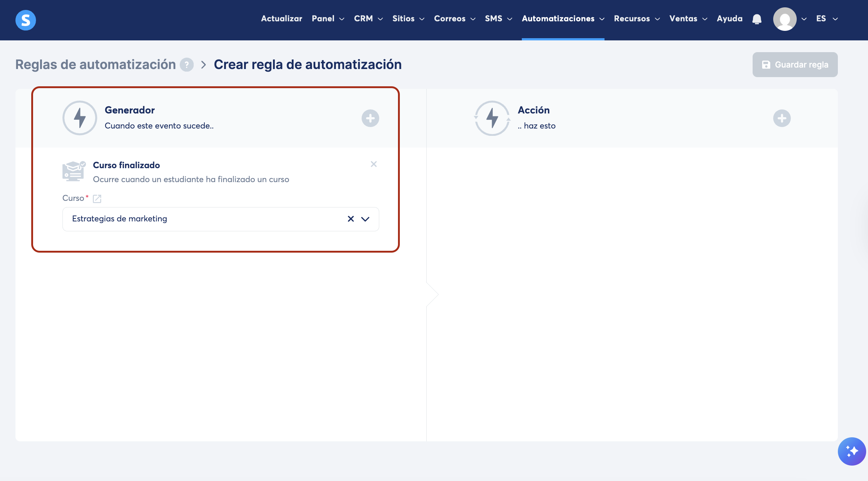This screenshot has width=868, height=481.
Task: Open the course external link icon
Action: [x=97, y=199]
